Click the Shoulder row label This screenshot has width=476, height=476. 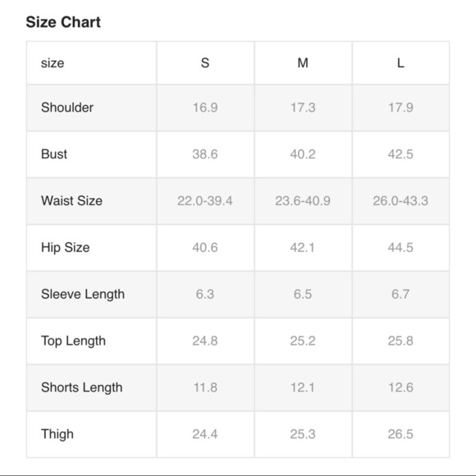click(67, 108)
